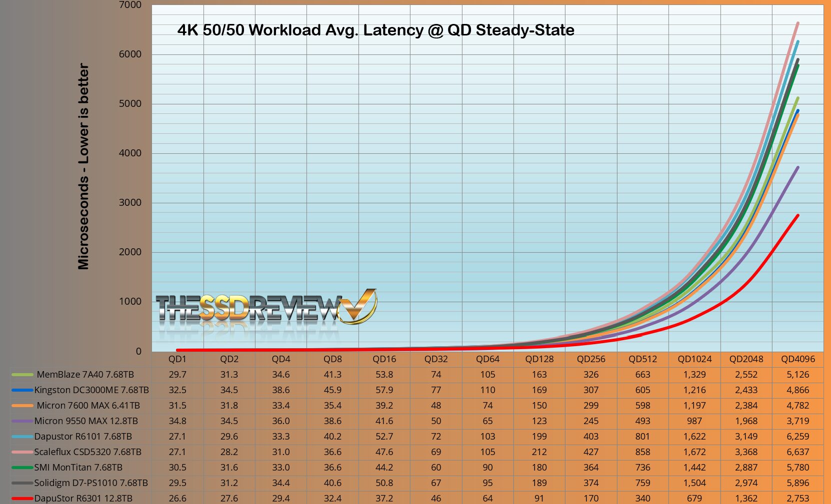Screen dimensions: 831x504
Task: Click the QD2 column header
Action: tap(229, 359)
